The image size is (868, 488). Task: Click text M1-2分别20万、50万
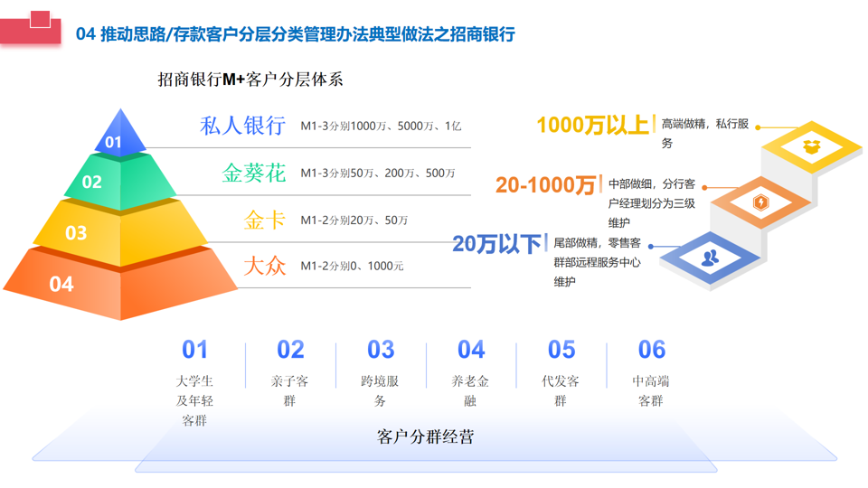point(354,221)
